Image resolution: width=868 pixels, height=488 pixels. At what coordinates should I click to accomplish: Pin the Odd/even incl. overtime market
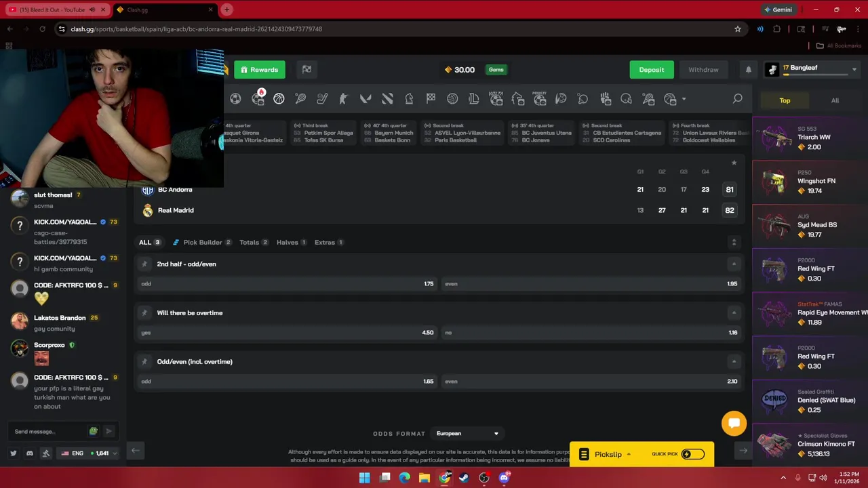pyautogui.click(x=144, y=361)
